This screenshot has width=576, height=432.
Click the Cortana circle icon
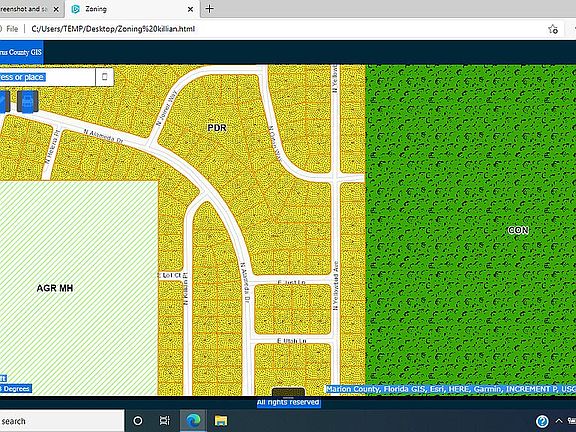click(138, 421)
